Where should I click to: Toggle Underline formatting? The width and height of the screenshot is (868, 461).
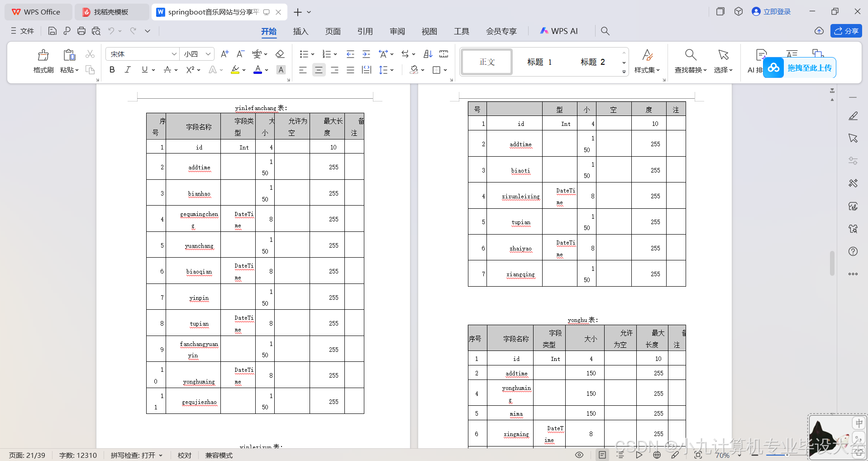point(144,70)
